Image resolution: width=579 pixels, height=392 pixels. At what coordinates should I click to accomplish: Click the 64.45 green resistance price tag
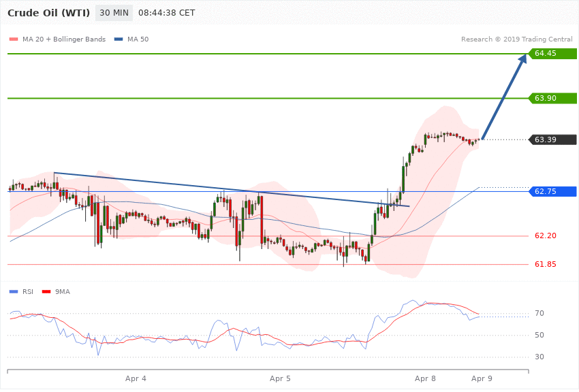pyautogui.click(x=553, y=54)
